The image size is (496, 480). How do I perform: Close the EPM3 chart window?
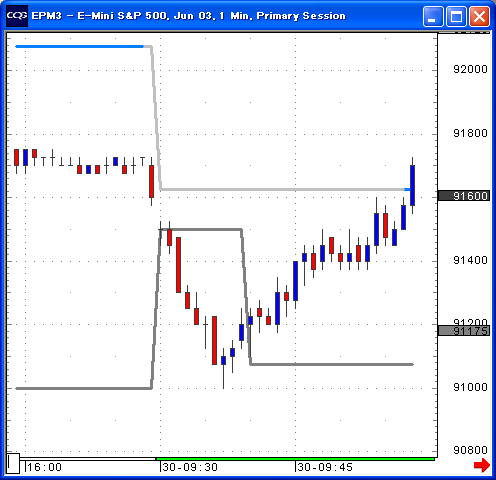(x=479, y=16)
